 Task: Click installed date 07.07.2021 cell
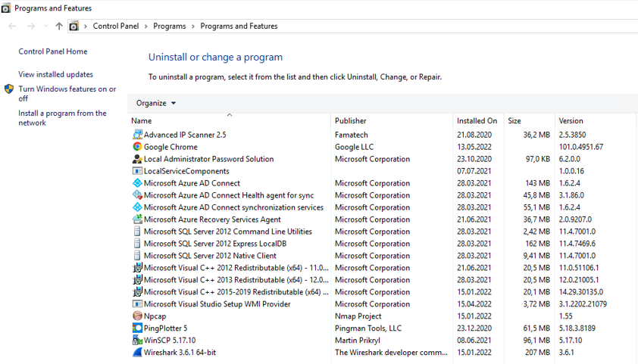pos(474,171)
